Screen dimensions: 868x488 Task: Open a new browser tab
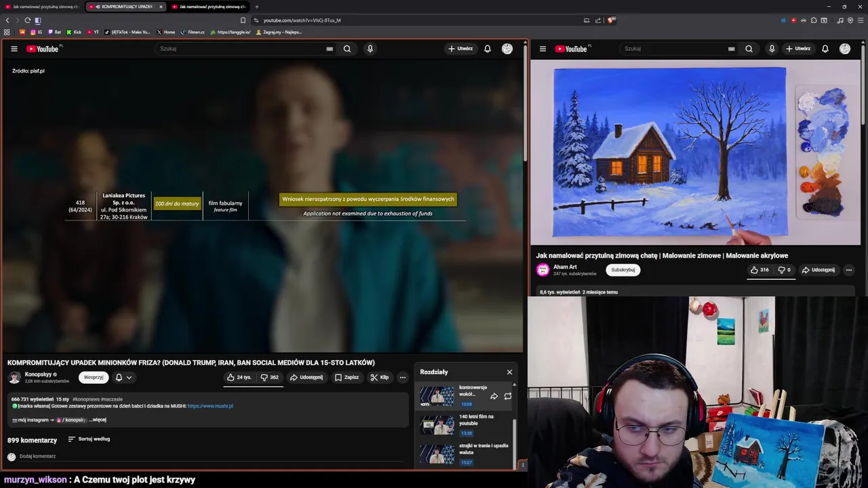[x=256, y=7]
